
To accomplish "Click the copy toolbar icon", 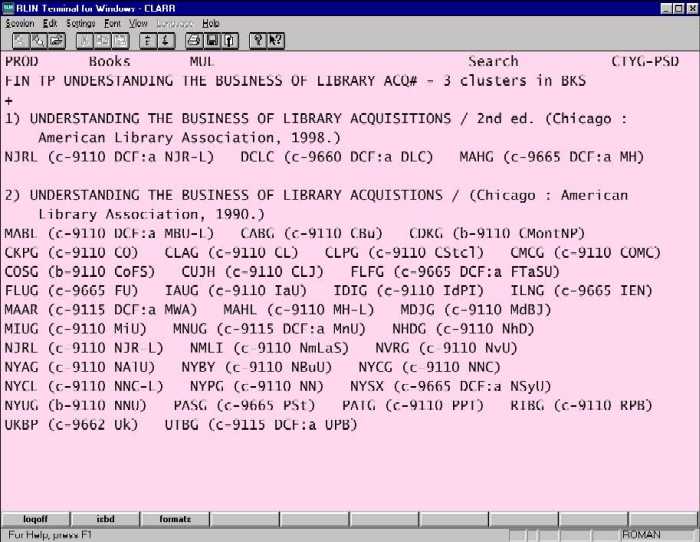I will [x=102, y=41].
